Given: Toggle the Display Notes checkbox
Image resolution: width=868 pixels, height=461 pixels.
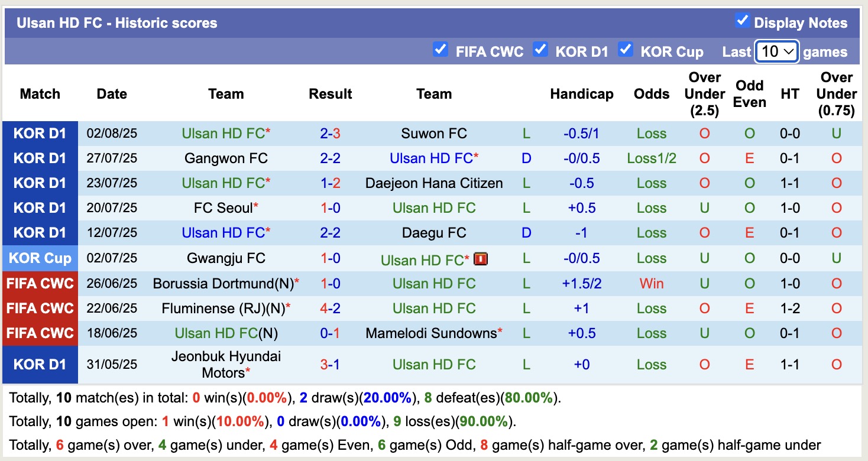Looking at the screenshot, I should (742, 21).
